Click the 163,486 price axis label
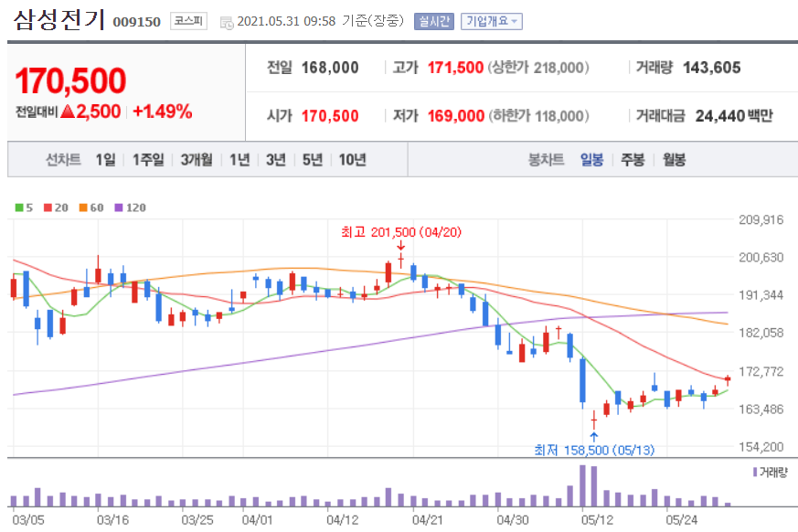 [x=761, y=410]
